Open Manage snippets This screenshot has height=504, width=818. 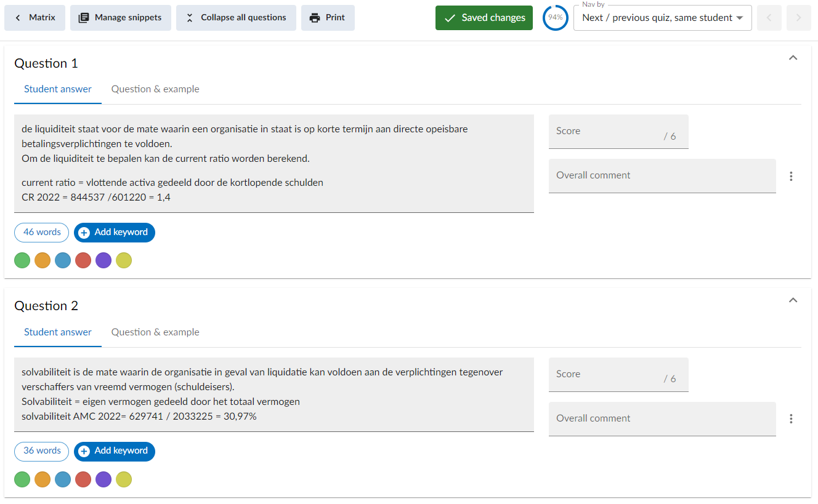coord(120,18)
